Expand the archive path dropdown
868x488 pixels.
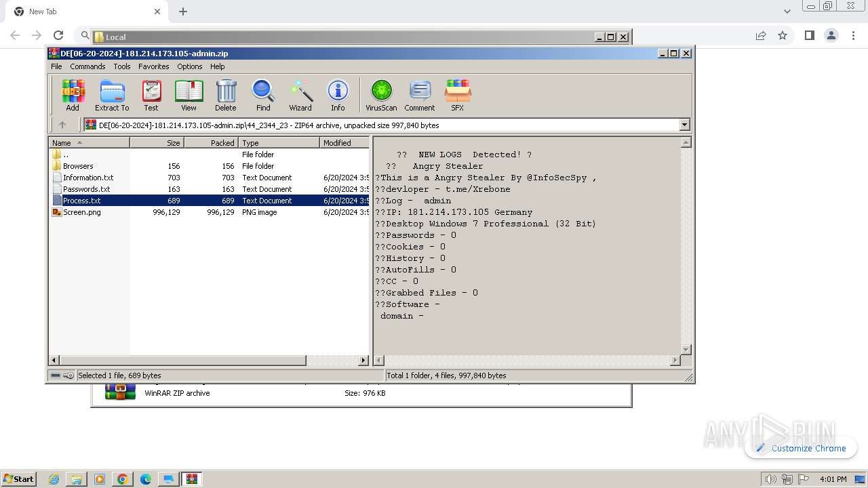pos(684,125)
